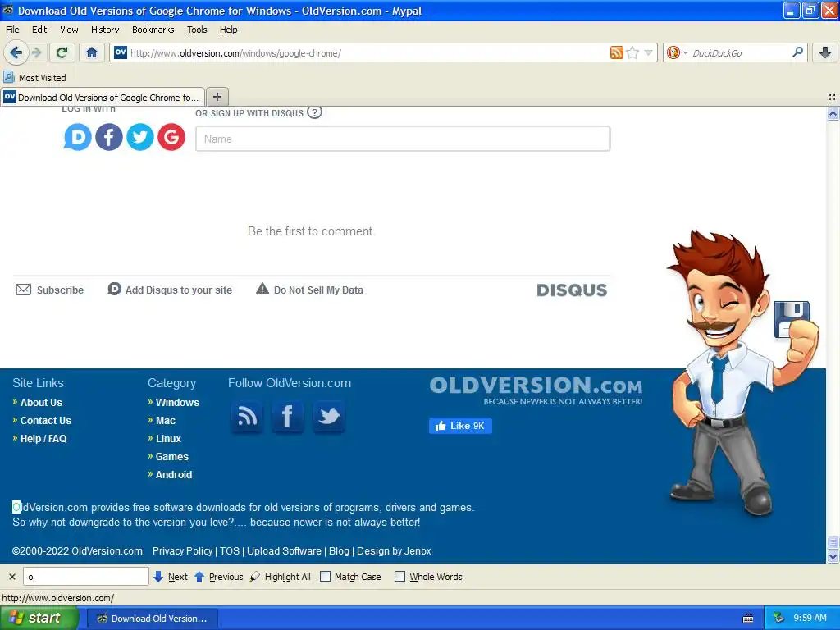Click the page scrollbar up arrow

833,113
